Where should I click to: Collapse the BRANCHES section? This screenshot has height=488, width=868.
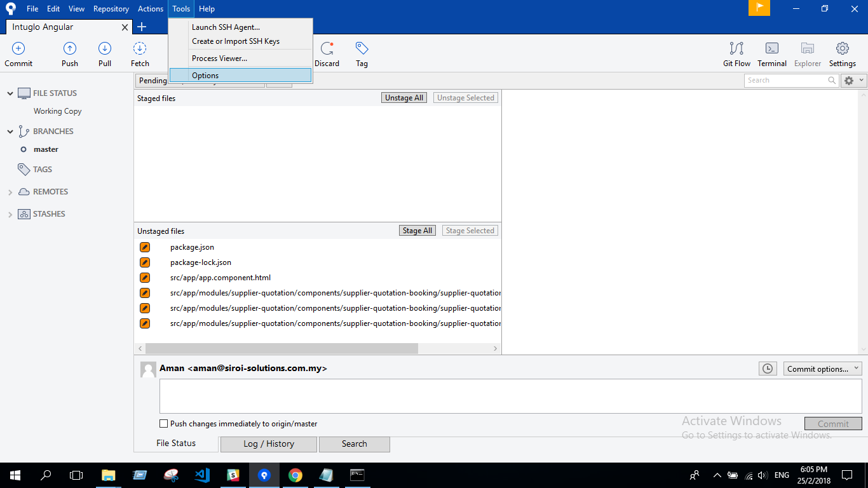(x=10, y=132)
